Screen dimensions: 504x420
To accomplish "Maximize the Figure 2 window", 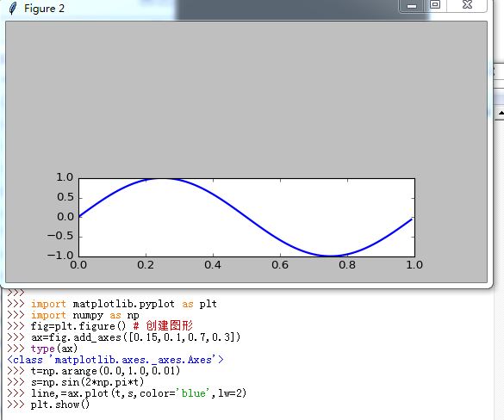I will (x=435, y=5).
